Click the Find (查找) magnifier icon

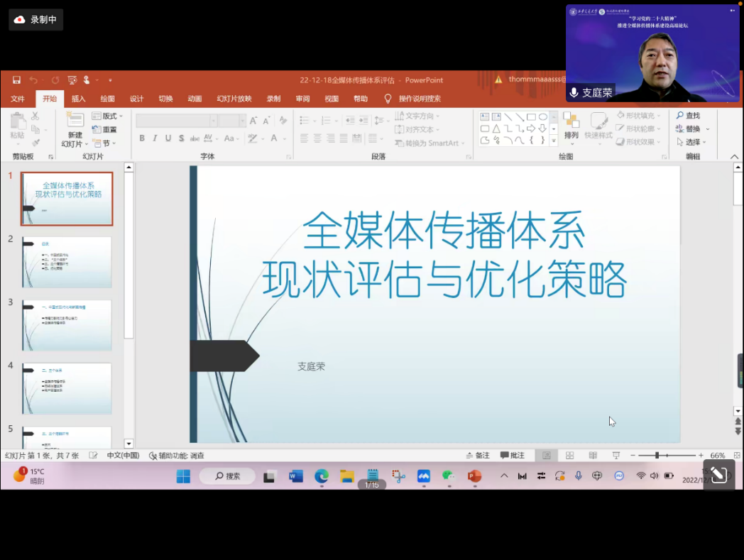coord(679,116)
